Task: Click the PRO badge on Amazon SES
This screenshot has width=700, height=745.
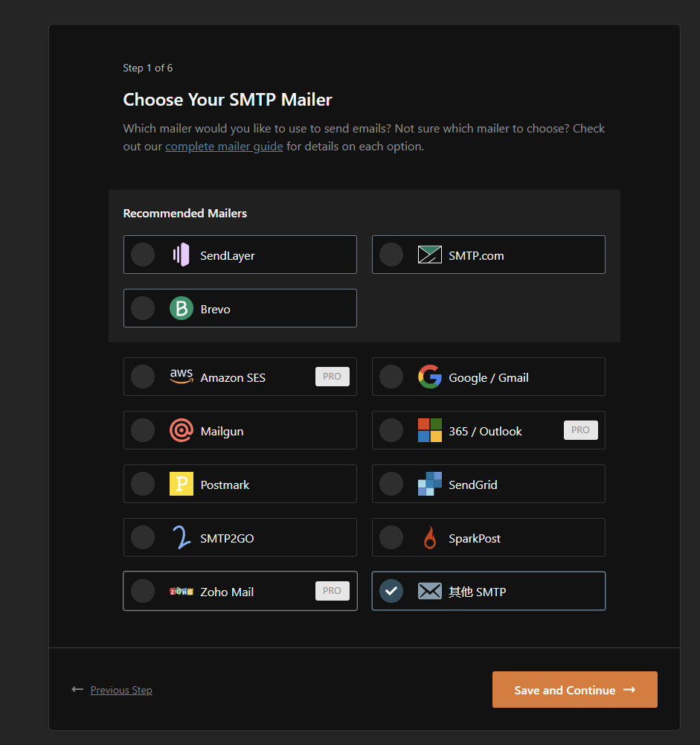Action: [332, 377]
